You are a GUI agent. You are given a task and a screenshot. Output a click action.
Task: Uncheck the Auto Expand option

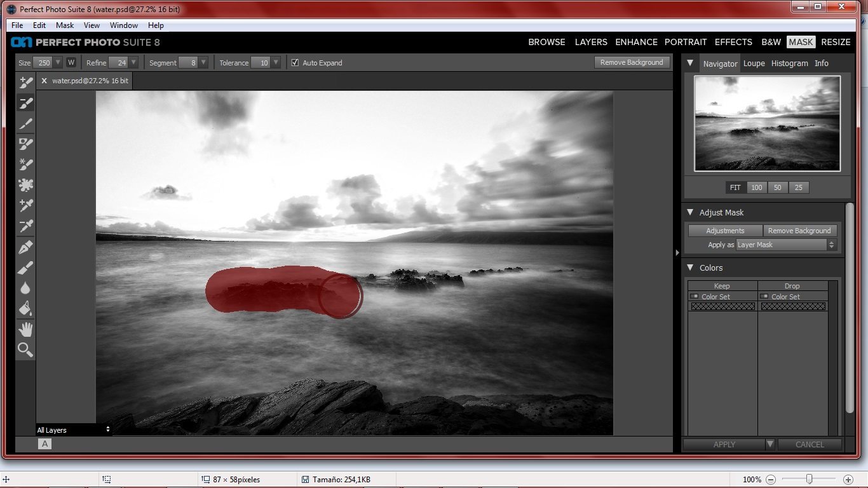click(295, 62)
